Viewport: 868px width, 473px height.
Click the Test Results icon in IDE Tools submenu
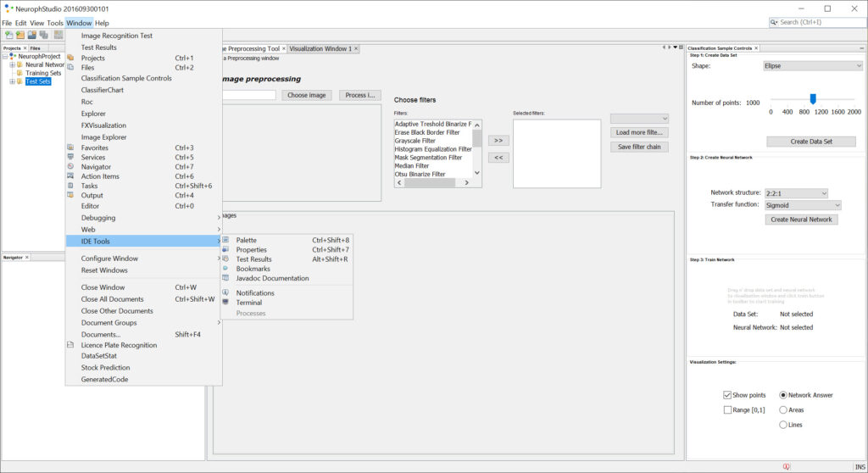point(225,259)
